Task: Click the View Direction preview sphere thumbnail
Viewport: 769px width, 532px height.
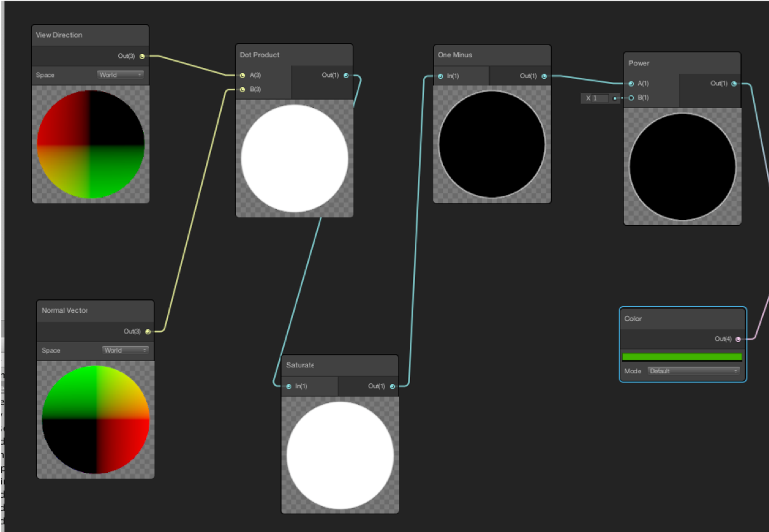Action: click(x=91, y=144)
